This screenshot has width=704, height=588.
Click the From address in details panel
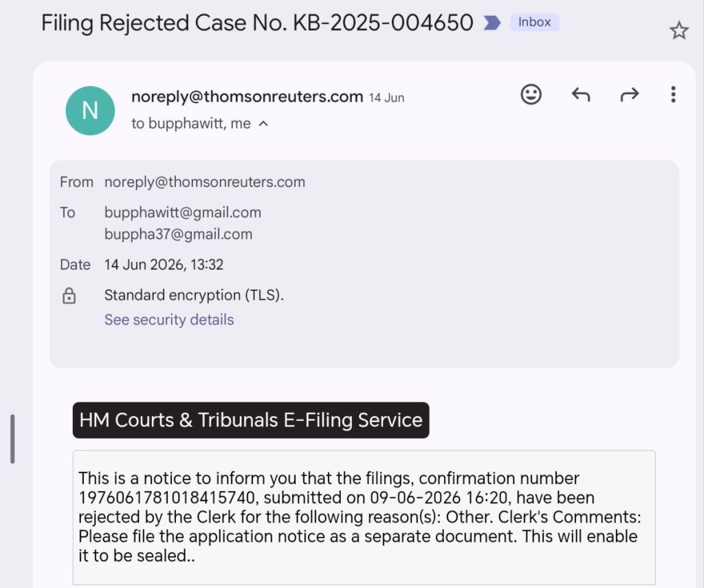[x=204, y=182]
